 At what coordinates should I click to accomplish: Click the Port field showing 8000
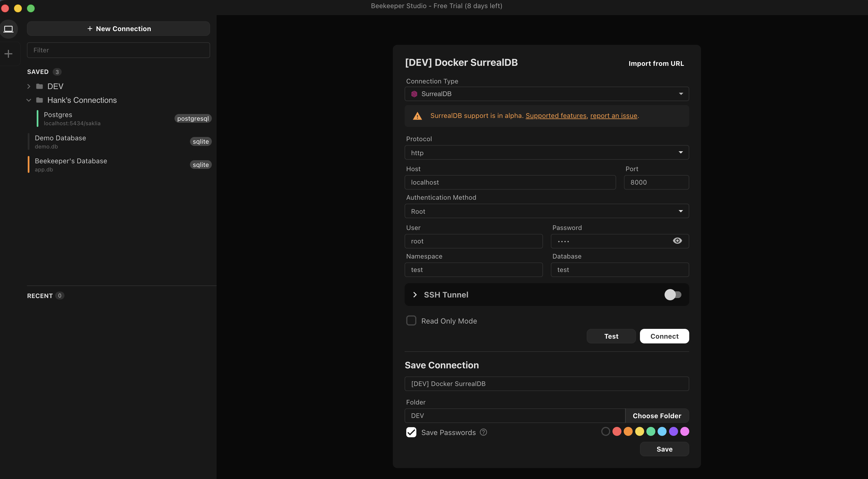point(656,182)
